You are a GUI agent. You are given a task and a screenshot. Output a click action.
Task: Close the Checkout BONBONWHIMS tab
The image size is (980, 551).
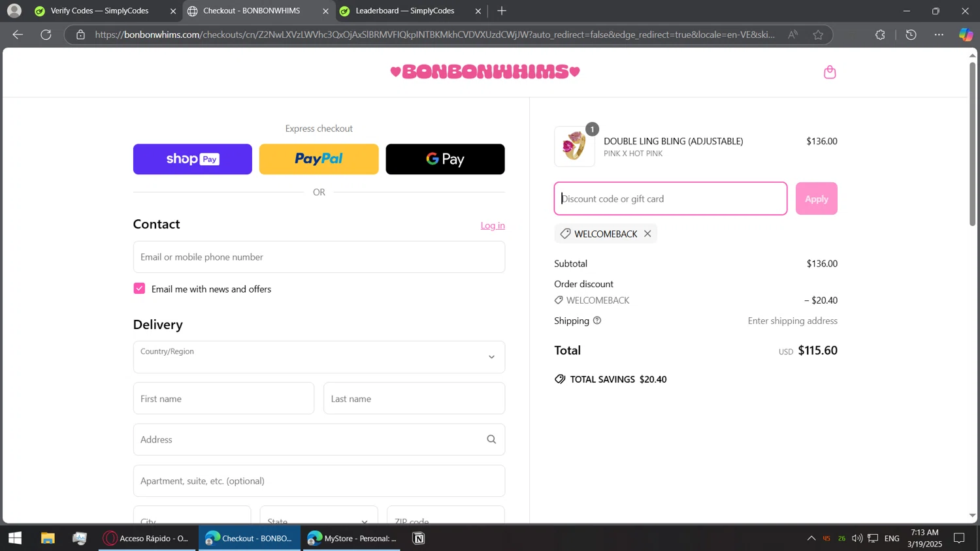coord(325,11)
